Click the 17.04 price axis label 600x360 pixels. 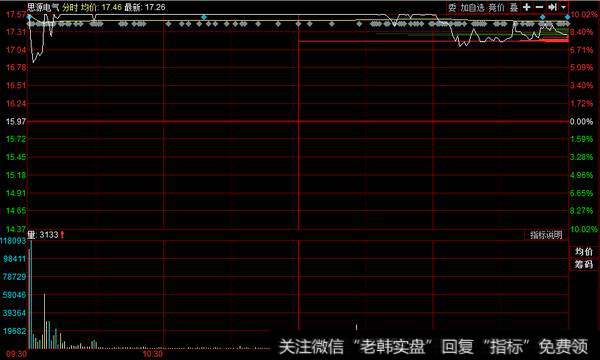[x=16, y=50]
